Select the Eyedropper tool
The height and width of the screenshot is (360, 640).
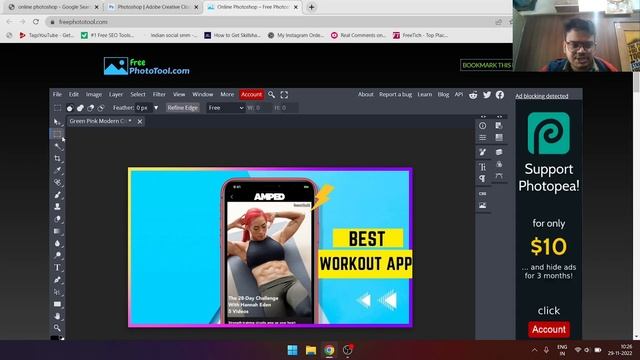tap(57, 170)
